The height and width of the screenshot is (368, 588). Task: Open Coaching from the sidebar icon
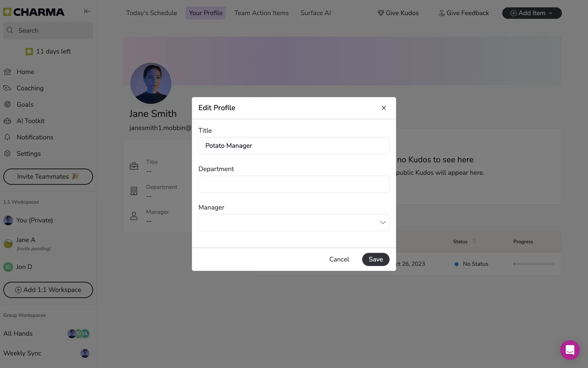(x=7, y=88)
